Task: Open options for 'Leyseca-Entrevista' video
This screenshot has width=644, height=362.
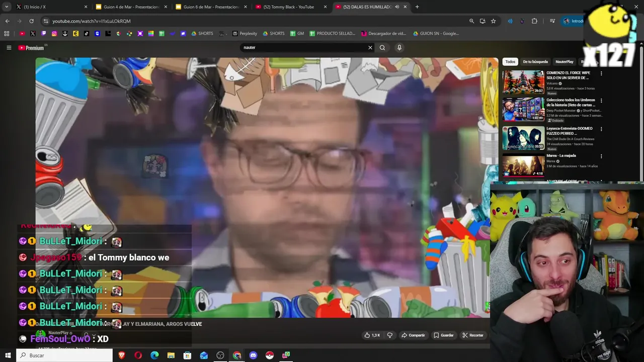Action: point(601,129)
